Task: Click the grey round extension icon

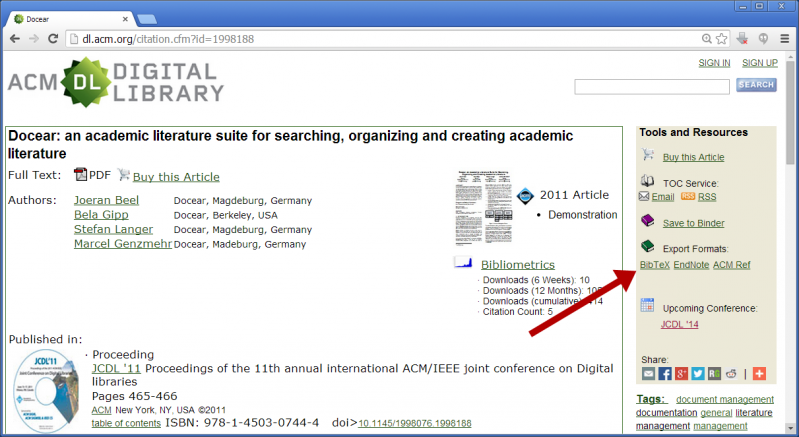Action: [x=763, y=39]
